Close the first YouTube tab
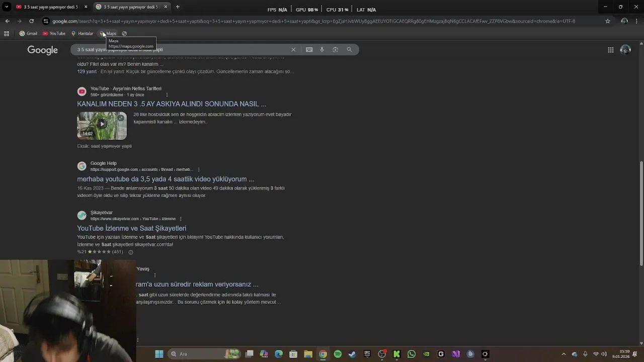 tap(85, 7)
